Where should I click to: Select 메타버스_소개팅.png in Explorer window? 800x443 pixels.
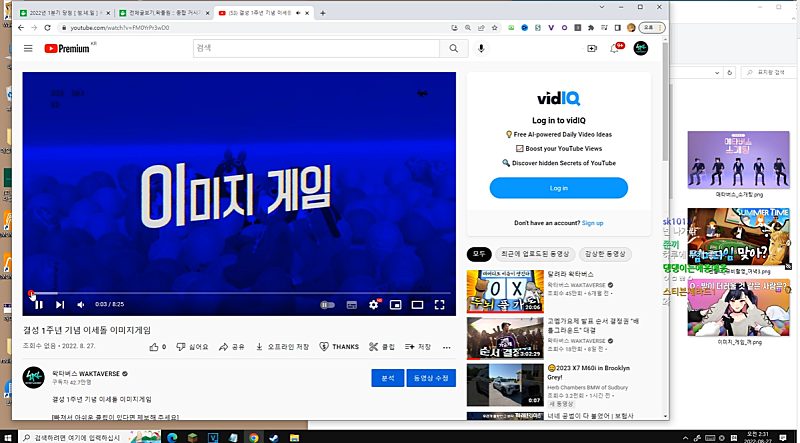pyautogui.click(x=739, y=164)
